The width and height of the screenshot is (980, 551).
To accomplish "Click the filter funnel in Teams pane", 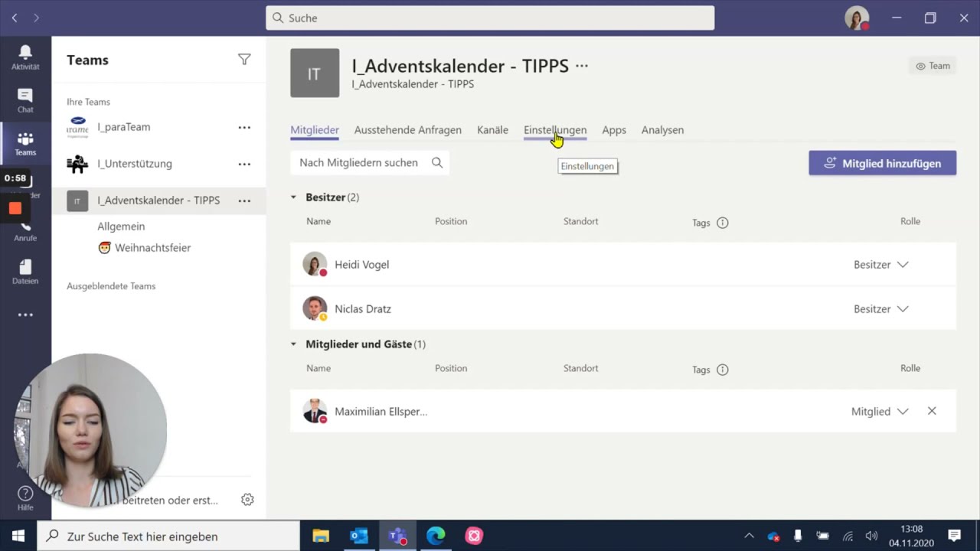I will coord(244,60).
